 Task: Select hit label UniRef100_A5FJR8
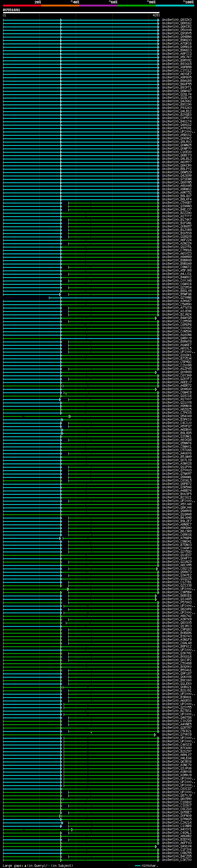tap(177, 271)
